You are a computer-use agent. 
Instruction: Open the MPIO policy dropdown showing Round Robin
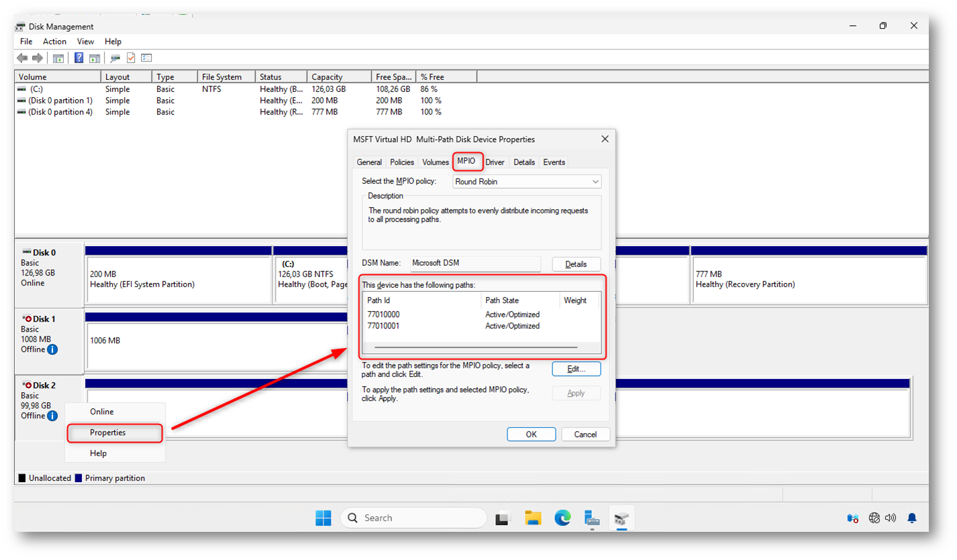tap(527, 181)
